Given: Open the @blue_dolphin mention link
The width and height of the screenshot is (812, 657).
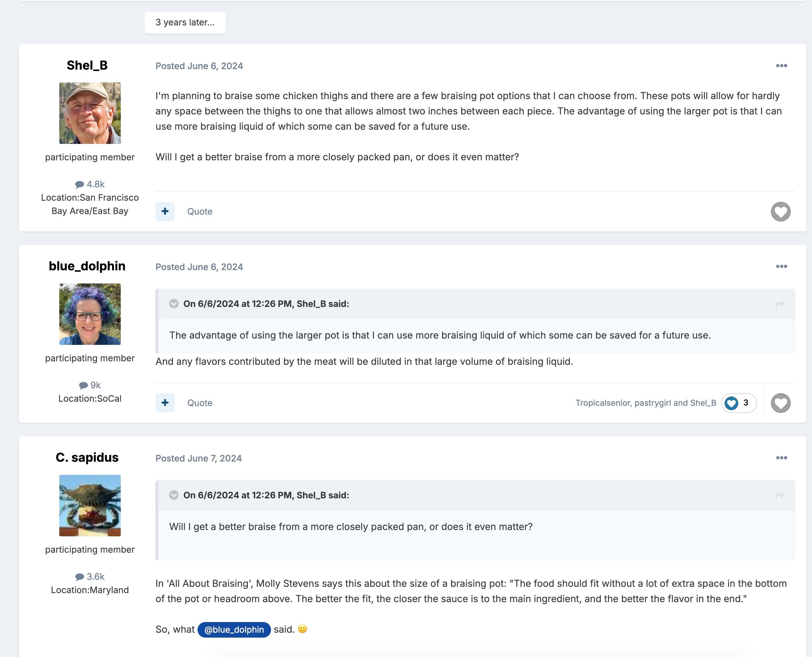Looking at the screenshot, I should [234, 630].
